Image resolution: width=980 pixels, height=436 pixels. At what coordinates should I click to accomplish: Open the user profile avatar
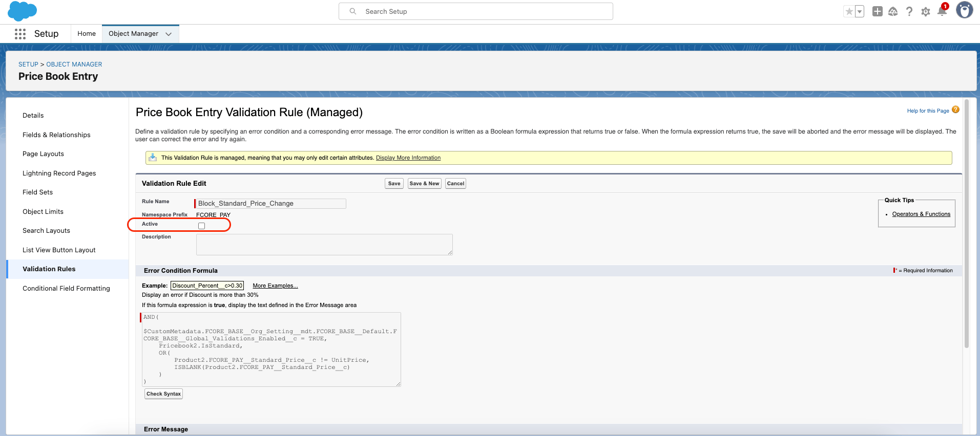click(965, 10)
